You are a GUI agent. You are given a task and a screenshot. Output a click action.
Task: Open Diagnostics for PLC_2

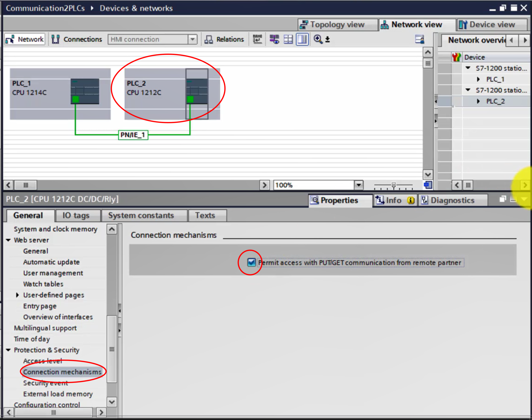[453, 200]
